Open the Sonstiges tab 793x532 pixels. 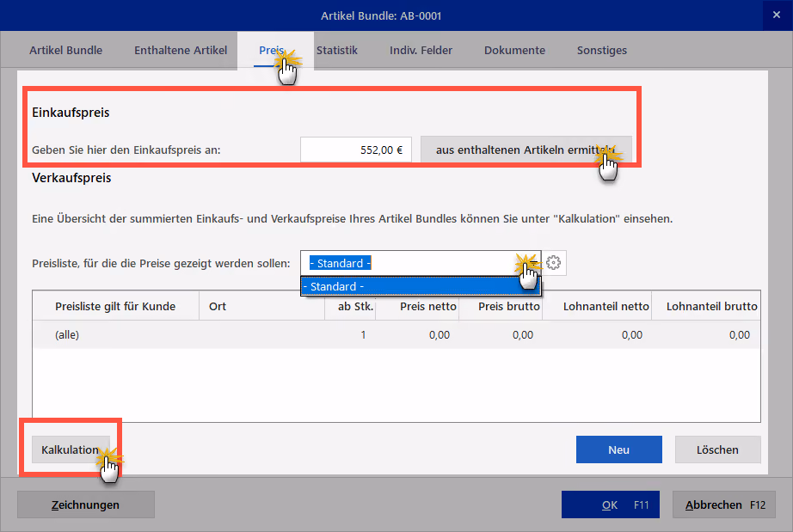602,50
